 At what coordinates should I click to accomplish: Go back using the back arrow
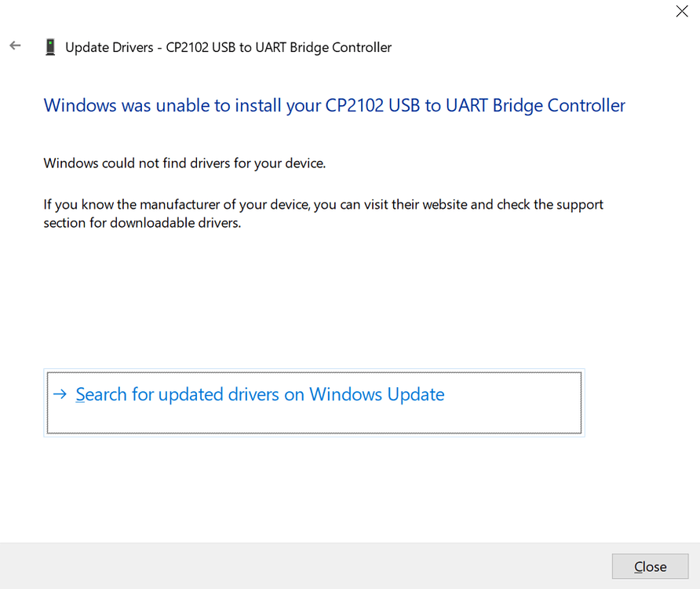[x=15, y=46]
